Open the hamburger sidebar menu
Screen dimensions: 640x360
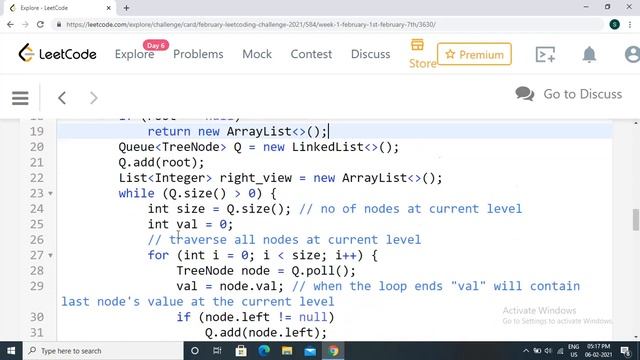[x=20, y=98]
